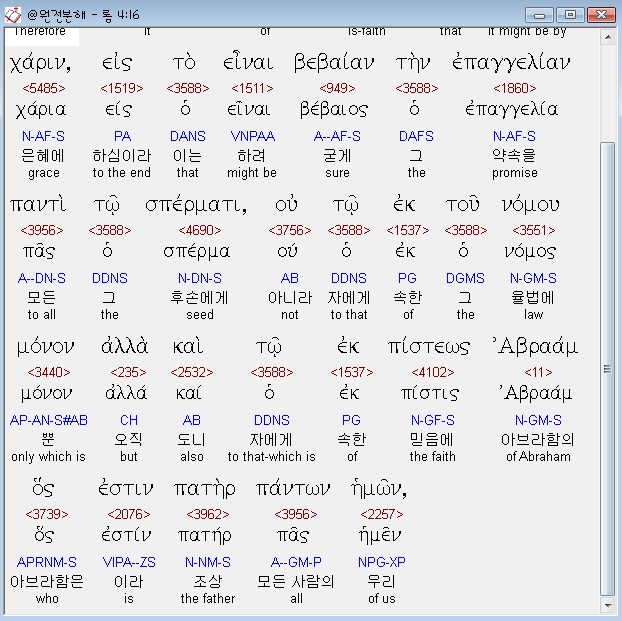Screen dimensions: 622x621
Task: Click the lemma ἐπαγγελία
Action: coord(512,110)
